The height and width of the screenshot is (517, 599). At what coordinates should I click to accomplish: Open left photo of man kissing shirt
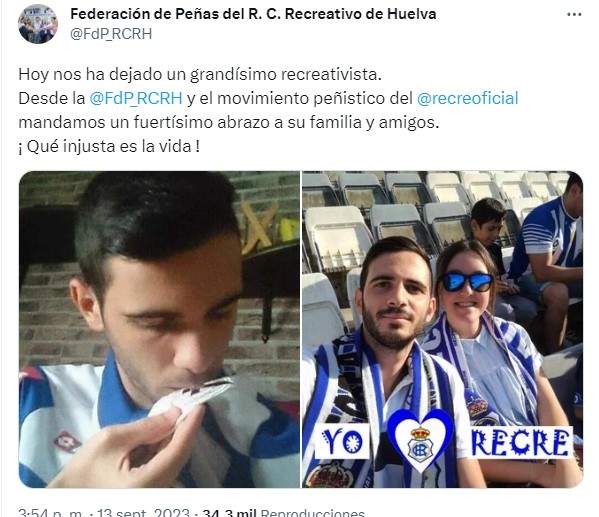(x=159, y=329)
